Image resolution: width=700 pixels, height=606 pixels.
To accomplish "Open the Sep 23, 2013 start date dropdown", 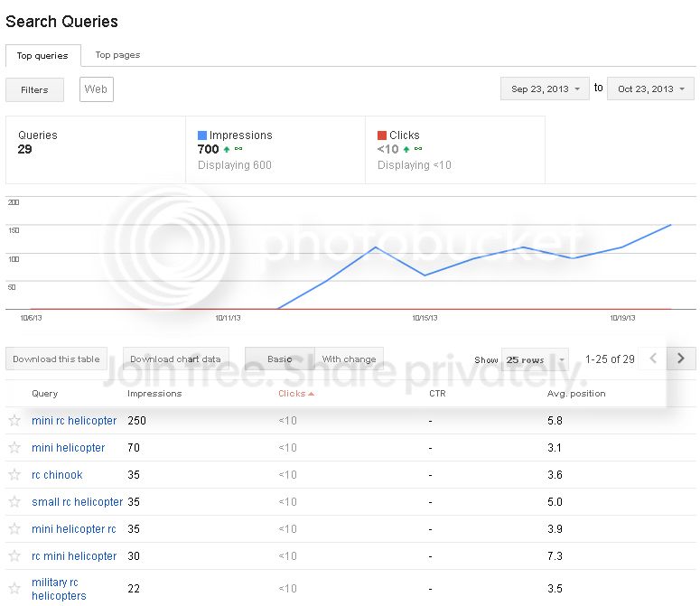I will (x=545, y=89).
